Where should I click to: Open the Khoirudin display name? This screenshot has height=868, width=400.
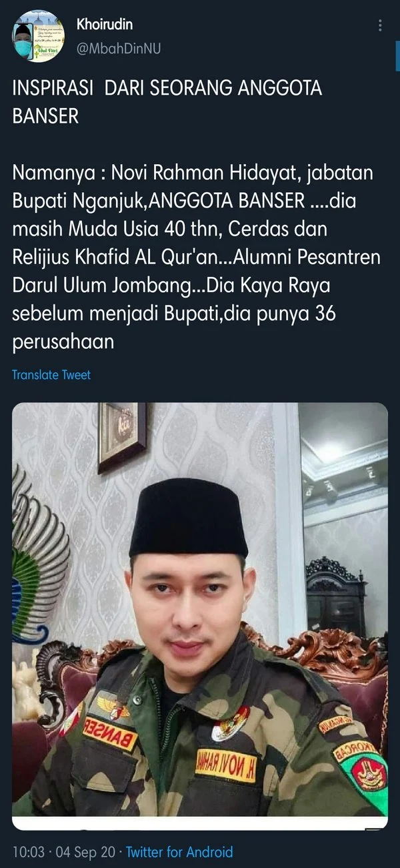[x=105, y=25]
